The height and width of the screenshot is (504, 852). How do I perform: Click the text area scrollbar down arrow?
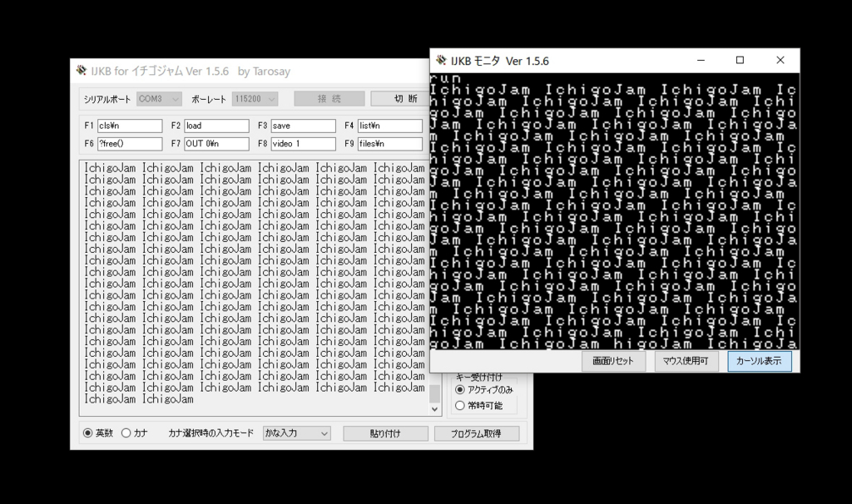point(434,409)
